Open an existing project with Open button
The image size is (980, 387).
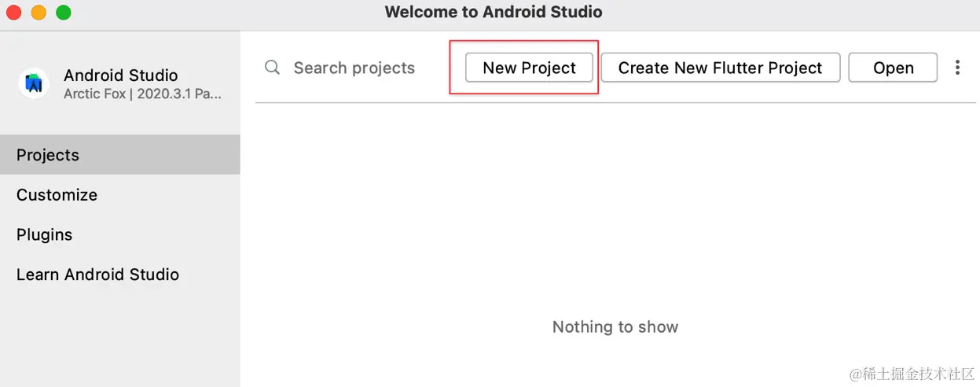[894, 68]
